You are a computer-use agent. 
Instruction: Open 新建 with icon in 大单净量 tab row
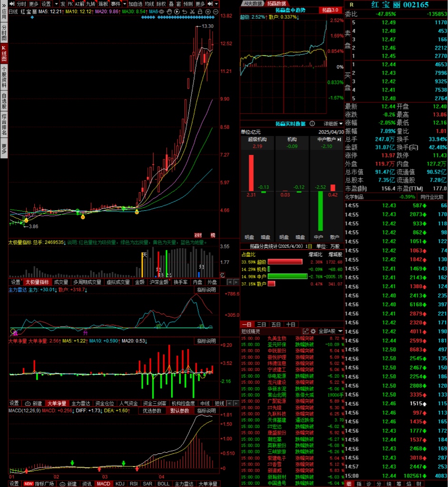tap(34, 403)
